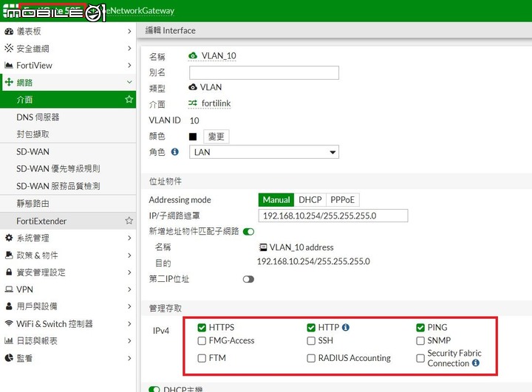The width and height of the screenshot is (532, 392).
Task: Click the address object icon beside VLAN_10 address
Action: (x=262, y=247)
